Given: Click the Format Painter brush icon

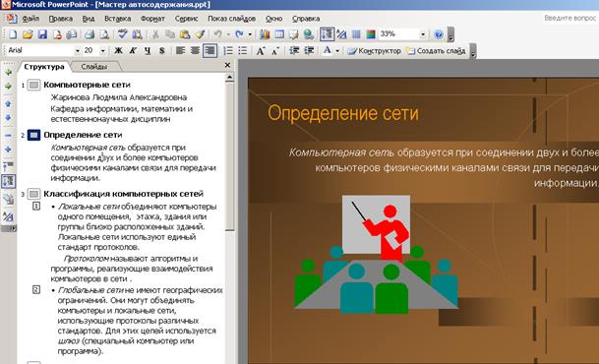Looking at the screenshot, I should point(200,34).
